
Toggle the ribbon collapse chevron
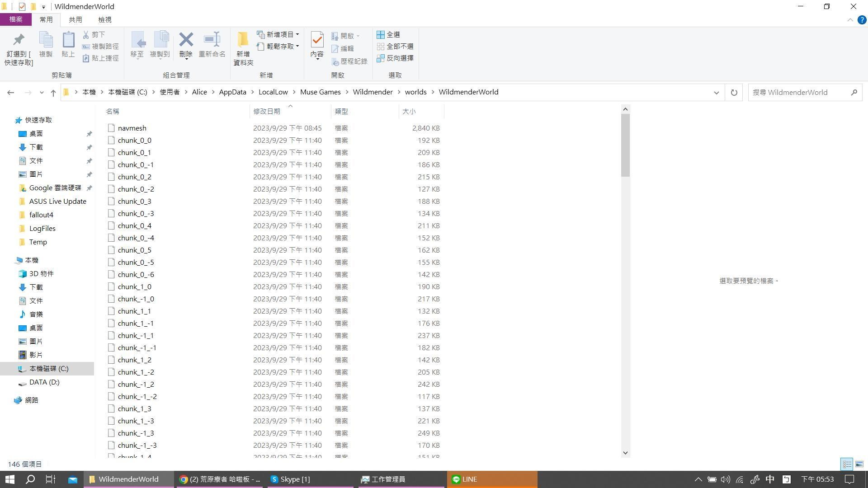pos(850,20)
